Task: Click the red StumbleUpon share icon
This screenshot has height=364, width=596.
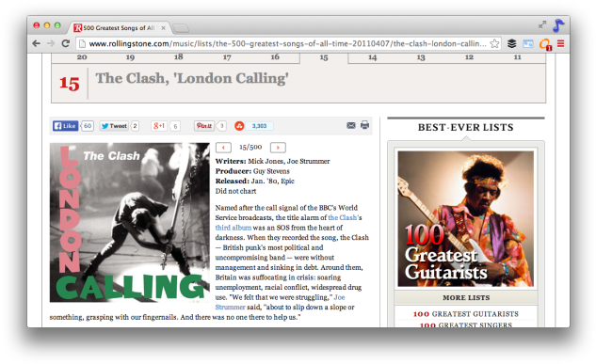Action: 239,126
